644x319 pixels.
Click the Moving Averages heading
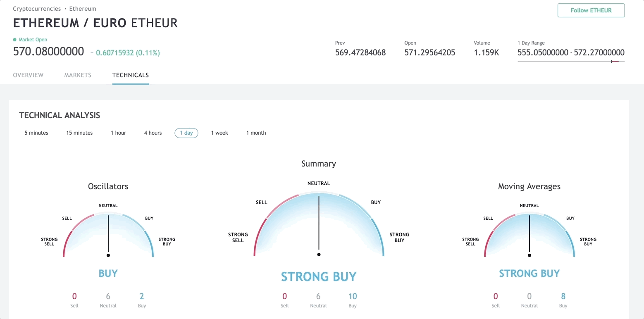530,186
